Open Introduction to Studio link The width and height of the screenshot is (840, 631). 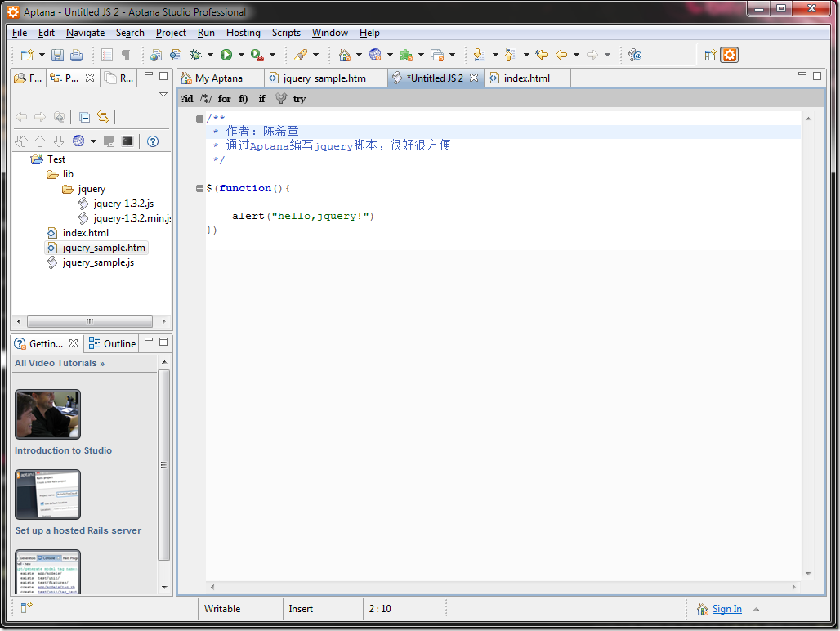pos(63,450)
